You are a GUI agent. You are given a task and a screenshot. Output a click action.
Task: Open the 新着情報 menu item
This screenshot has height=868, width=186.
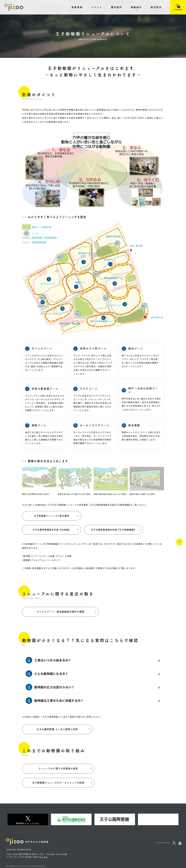click(x=77, y=7)
